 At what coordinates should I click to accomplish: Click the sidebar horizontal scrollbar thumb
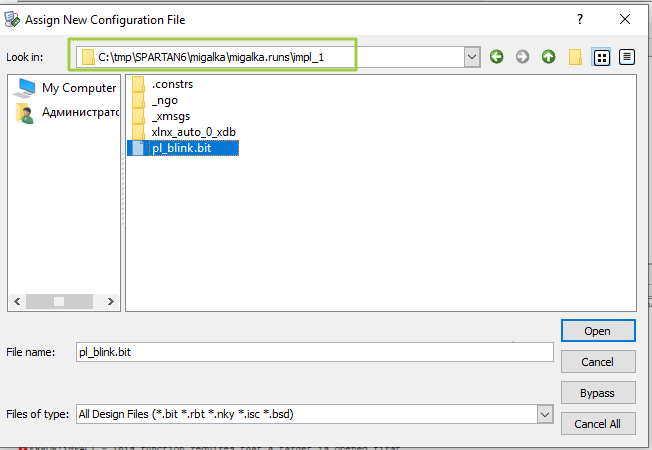(59, 302)
